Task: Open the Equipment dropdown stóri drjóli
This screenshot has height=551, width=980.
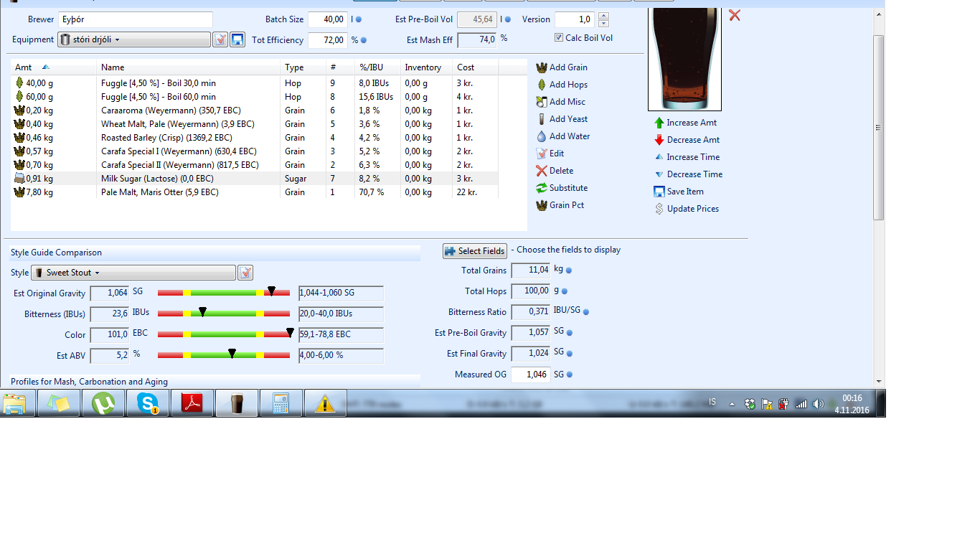Action: click(134, 40)
